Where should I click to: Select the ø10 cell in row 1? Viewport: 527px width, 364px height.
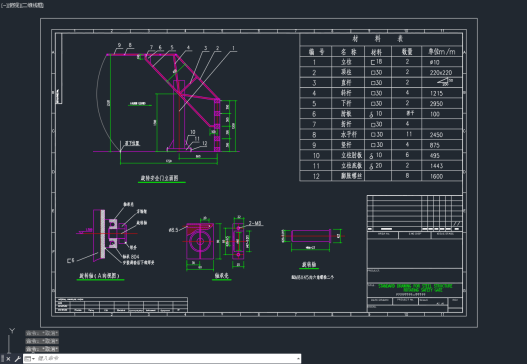(434, 62)
